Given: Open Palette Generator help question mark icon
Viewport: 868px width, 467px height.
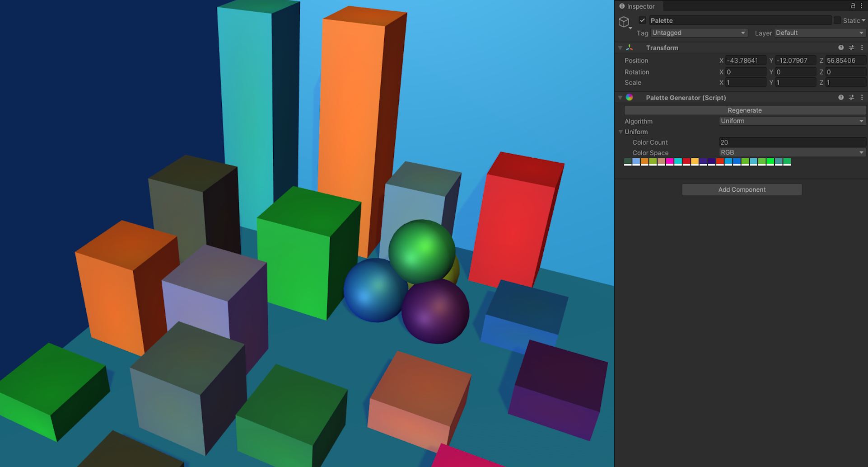Looking at the screenshot, I should click(841, 97).
